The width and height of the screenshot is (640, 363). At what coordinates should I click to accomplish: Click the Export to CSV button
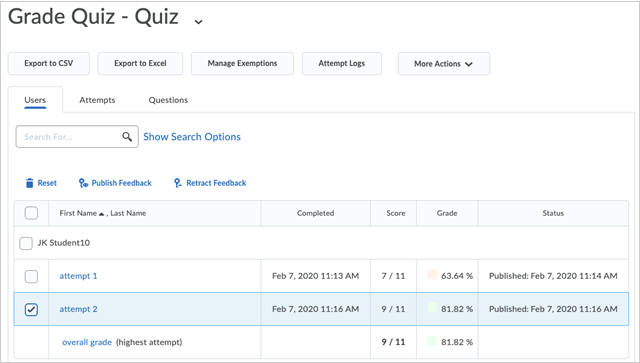pos(49,63)
